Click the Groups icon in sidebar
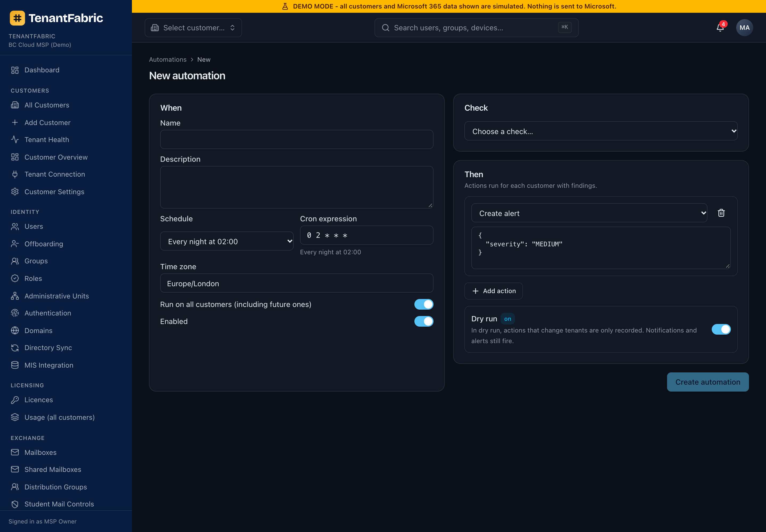The image size is (766, 532). (15, 261)
